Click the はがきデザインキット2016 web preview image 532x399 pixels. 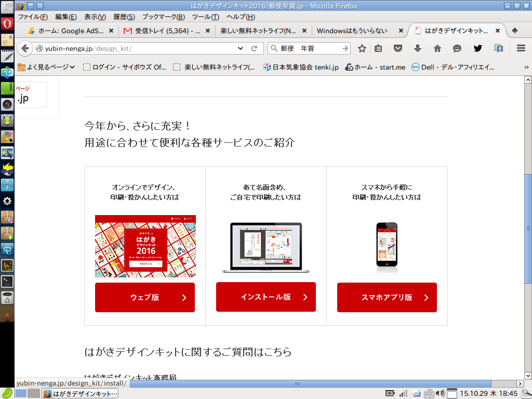[145, 246]
